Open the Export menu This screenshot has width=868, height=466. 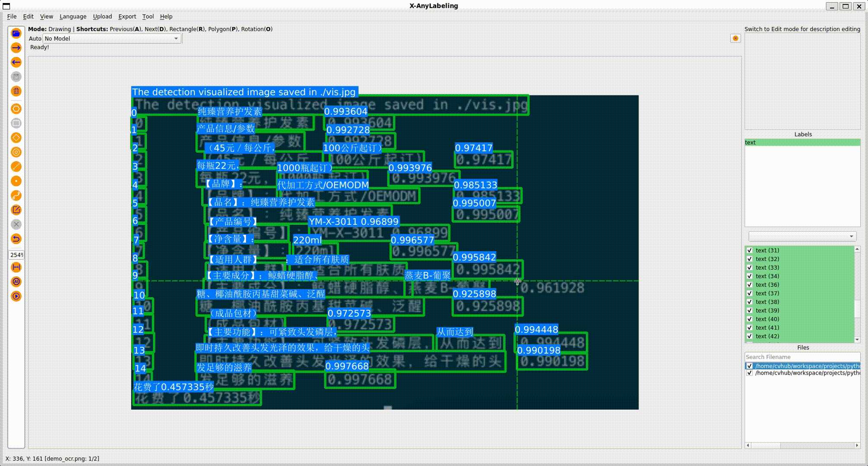(127, 16)
